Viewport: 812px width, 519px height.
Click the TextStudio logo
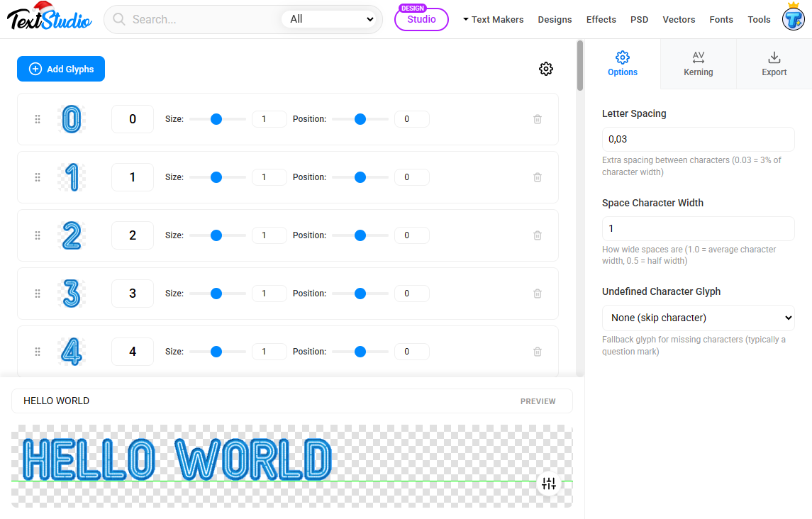pyautogui.click(x=48, y=18)
